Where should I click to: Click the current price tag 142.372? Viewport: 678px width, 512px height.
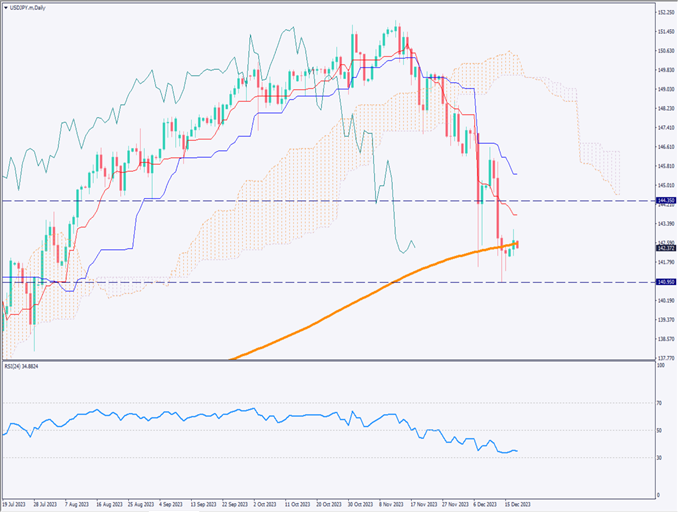(664, 248)
